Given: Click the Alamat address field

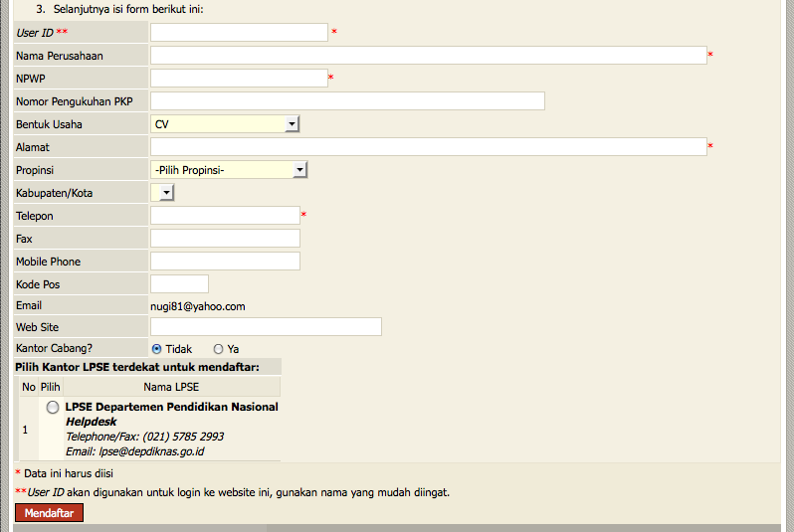Looking at the screenshot, I should tap(428, 147).
